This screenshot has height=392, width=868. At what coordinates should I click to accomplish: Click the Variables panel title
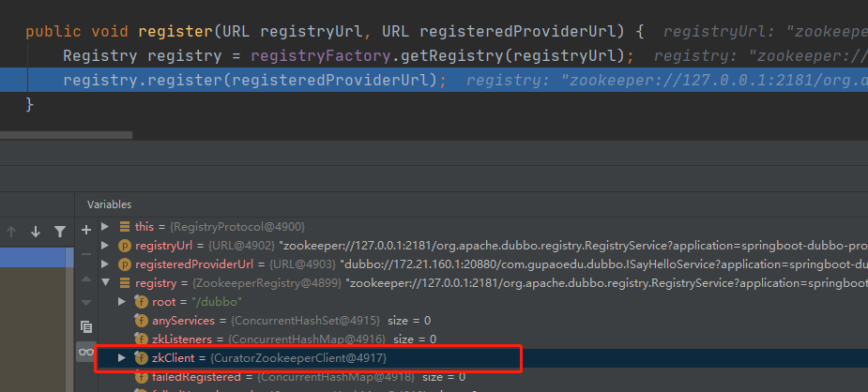click(x=109, y=204)
